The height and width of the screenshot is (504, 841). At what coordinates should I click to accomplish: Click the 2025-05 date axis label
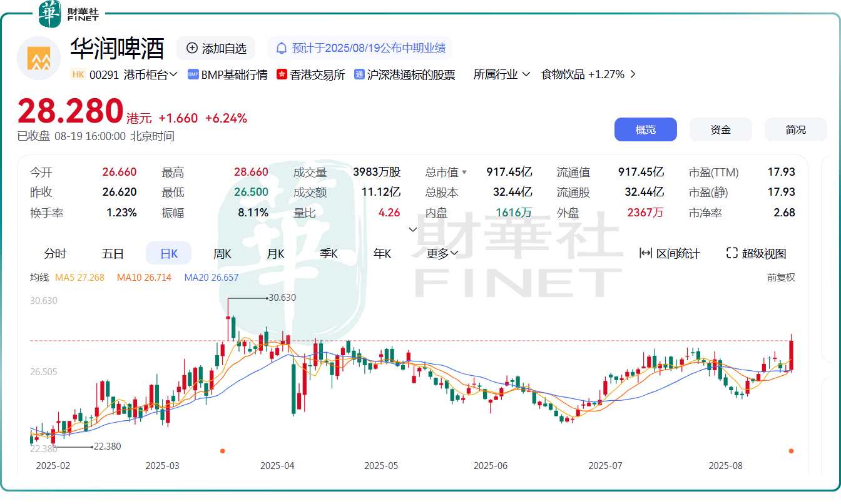click(x=380, y=466)
